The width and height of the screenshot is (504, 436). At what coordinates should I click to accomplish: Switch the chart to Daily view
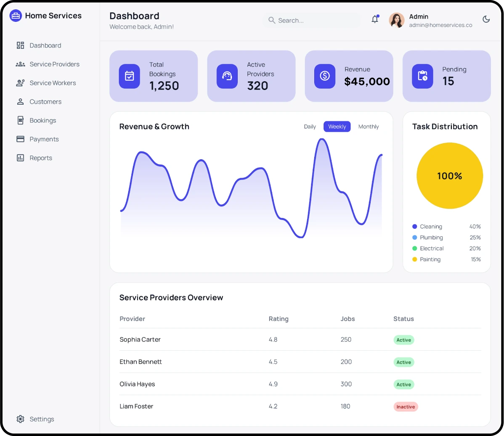click(x=310, y=127)
